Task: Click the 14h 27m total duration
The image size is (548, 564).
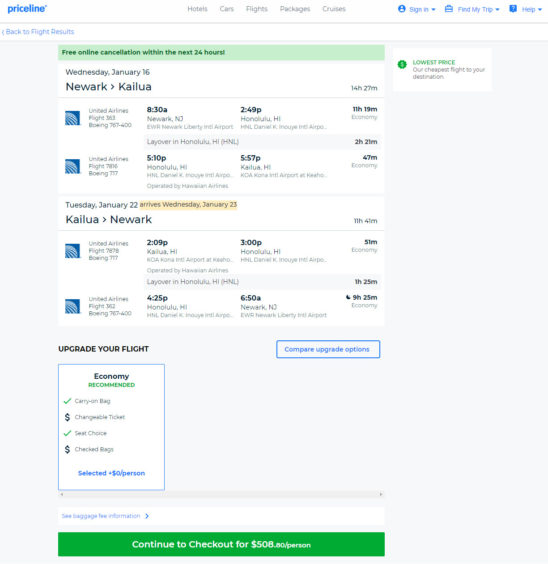Action: pos(364,88)
